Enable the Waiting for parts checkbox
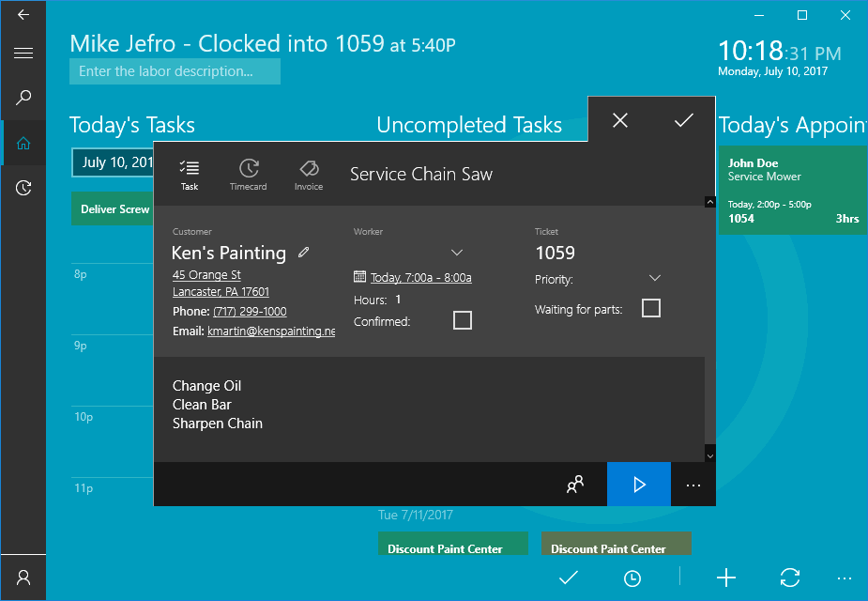Viewport: 868px width, 601px height. pos(650,308)
